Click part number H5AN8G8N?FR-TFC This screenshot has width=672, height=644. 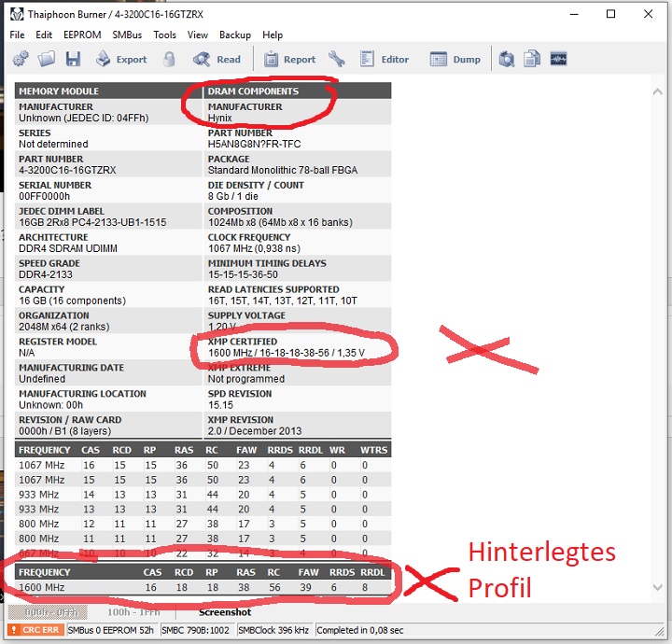[x=254, y=144]
